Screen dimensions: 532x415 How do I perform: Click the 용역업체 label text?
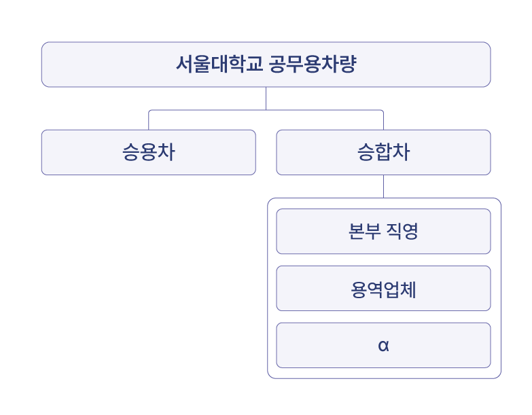tap(383, 290)
